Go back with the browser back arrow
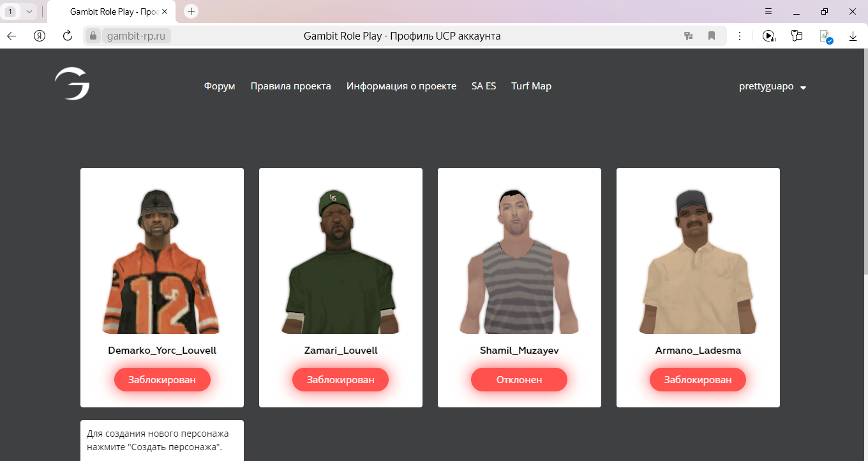Viewport: 868px width, 461px height. tap(11, 36)
